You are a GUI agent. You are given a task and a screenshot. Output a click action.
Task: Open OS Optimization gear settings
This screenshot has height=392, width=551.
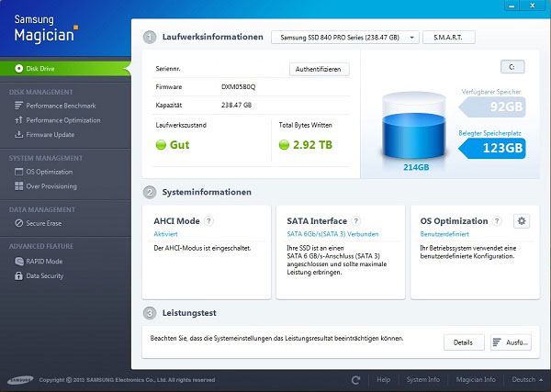(x=522, y=221)
